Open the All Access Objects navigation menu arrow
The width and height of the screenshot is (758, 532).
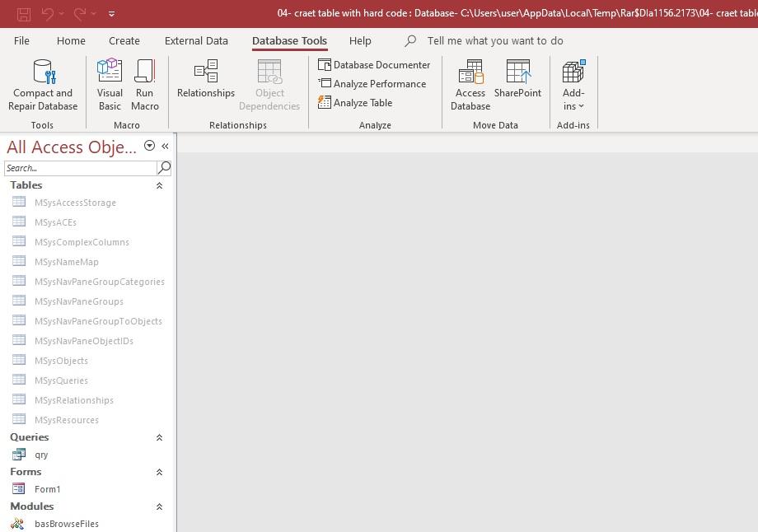click(149, 146)
